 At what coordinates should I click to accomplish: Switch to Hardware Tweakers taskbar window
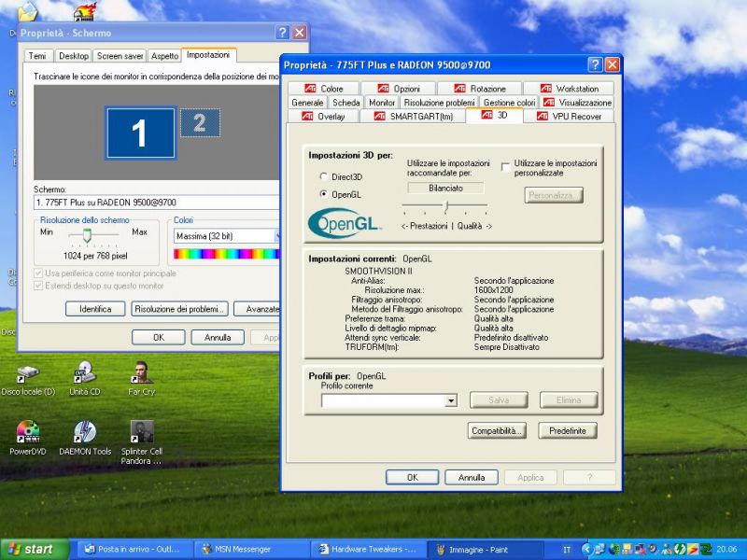367,550
